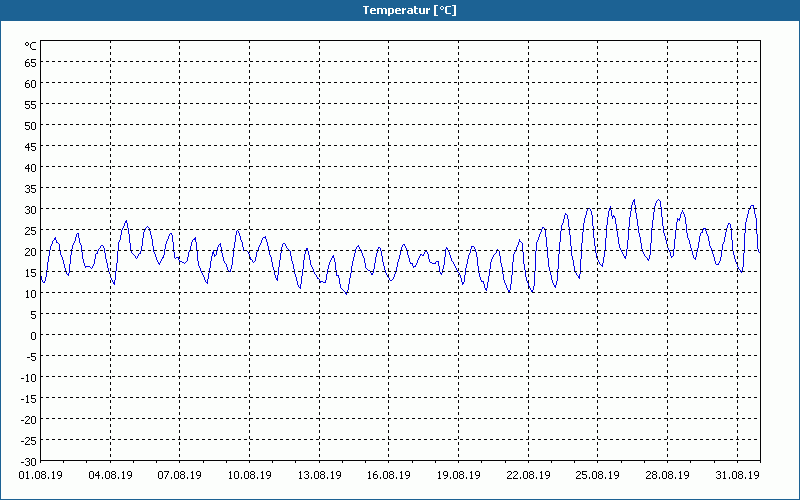Choose the 22.08.19 date label
800x500 pixels.
529,475
